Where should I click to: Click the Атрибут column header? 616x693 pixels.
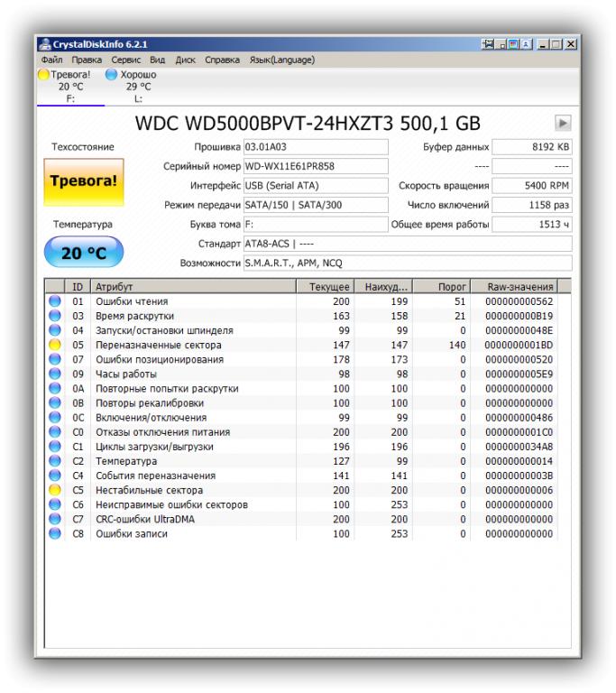tap(194, 287)
